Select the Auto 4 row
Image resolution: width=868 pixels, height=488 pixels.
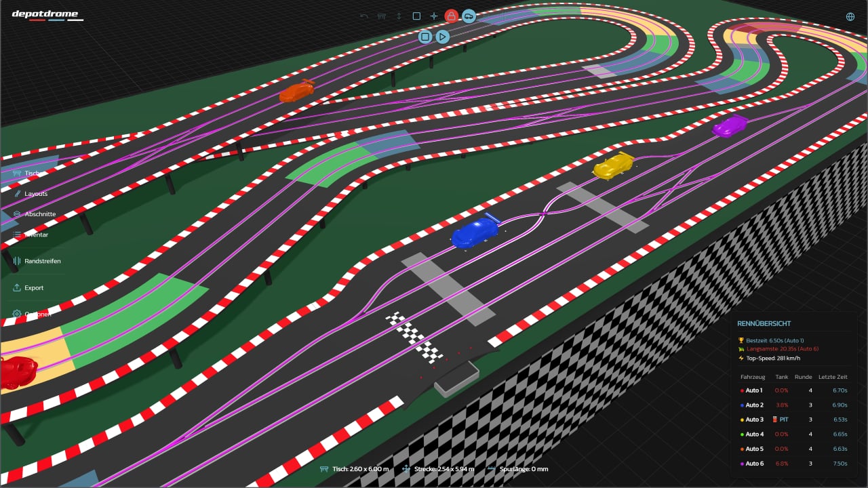[794, 434]
